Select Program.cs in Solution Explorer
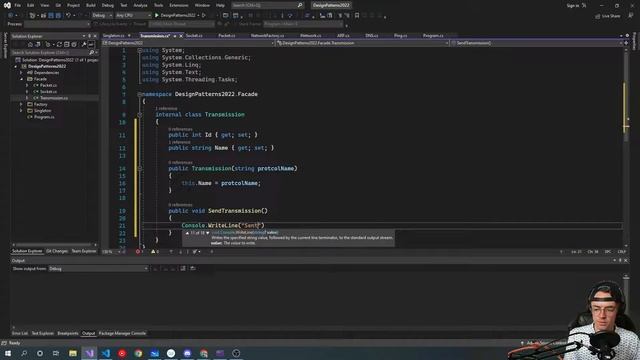The height and width of the screenshot is (360, 640). pyautogui.click(x=44, y=117)
